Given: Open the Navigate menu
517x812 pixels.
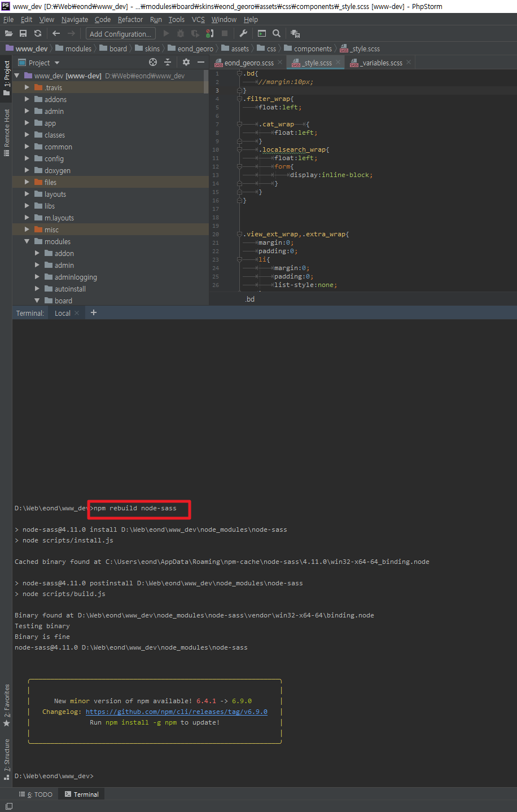Looking at the screenshot, I should (75, 19).
